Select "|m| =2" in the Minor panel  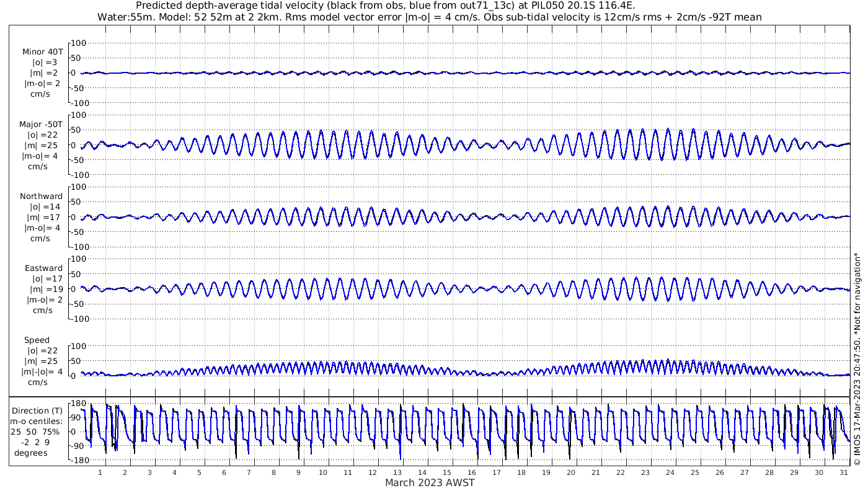[x=43, y=73]
